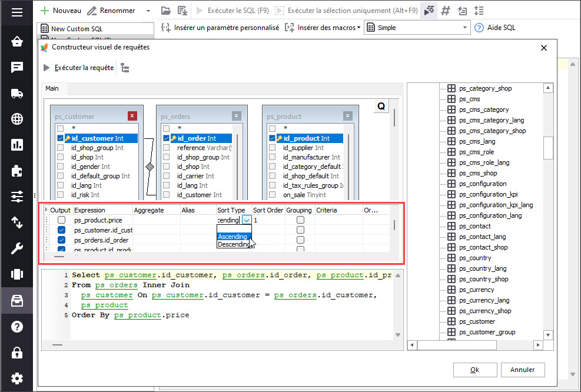
Task: Check on_sale field in ps_product
Action: coord(273,194)
